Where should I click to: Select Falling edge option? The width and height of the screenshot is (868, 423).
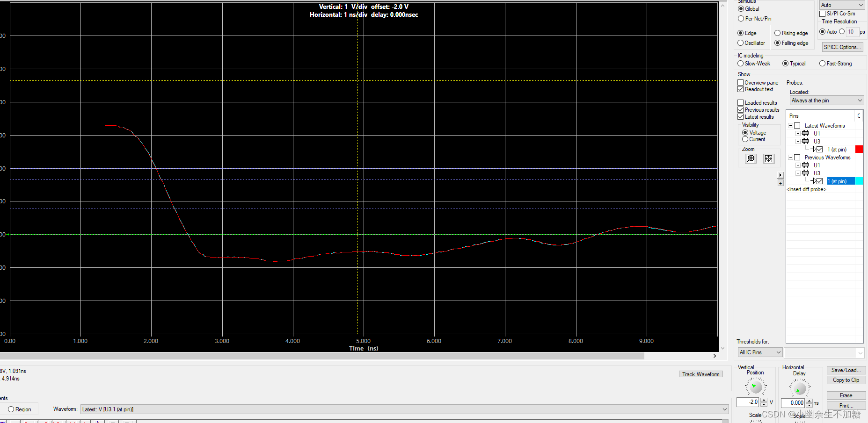[x=778, y=43]
